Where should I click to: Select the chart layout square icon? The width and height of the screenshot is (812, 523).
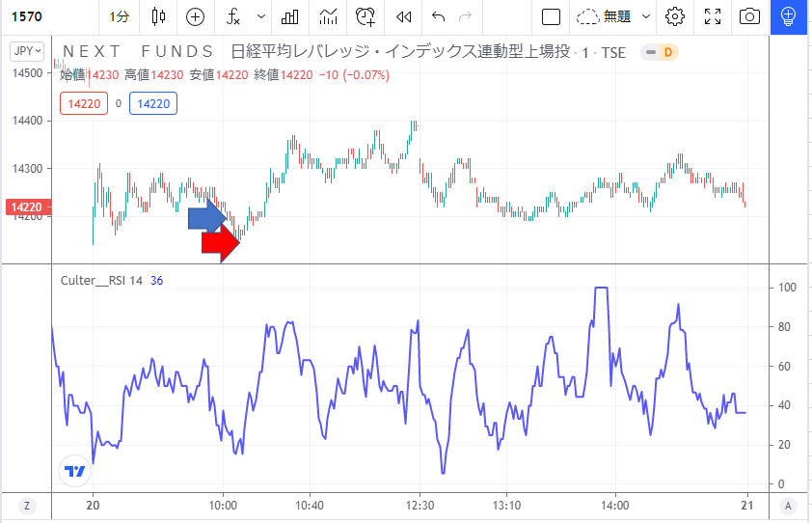(551, 16)
